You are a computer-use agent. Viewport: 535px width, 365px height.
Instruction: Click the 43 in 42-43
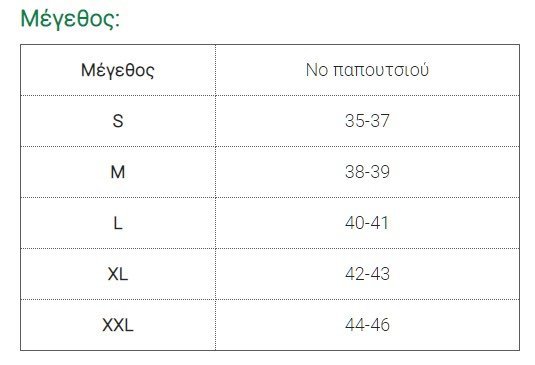(380, 274)
